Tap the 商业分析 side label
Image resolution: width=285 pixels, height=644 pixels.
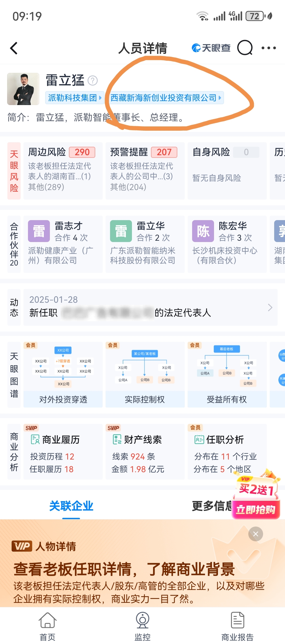click(14, 452)
